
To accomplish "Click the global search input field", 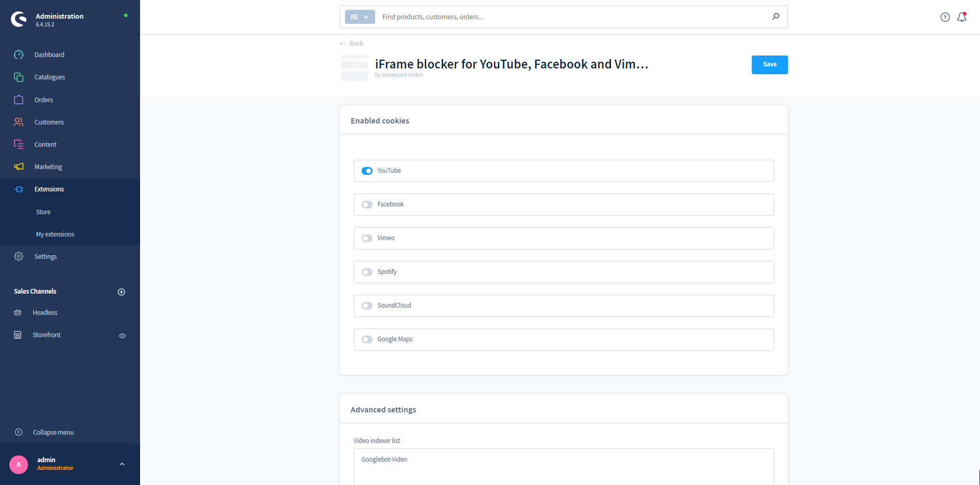I will (573, 17).
